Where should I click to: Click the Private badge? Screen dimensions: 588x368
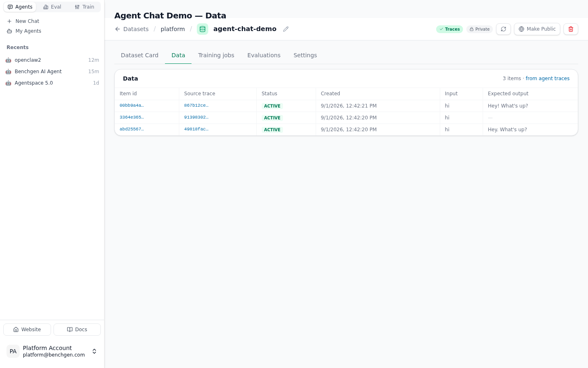[479, 29]
